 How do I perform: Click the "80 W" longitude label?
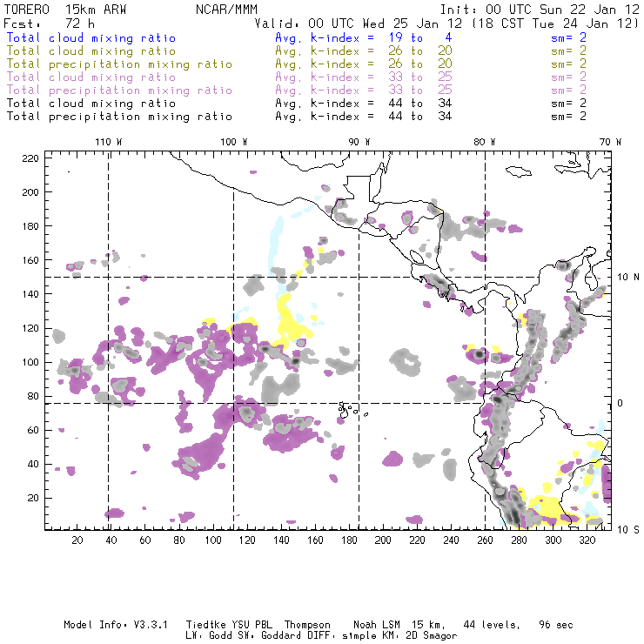pos(485,142)
